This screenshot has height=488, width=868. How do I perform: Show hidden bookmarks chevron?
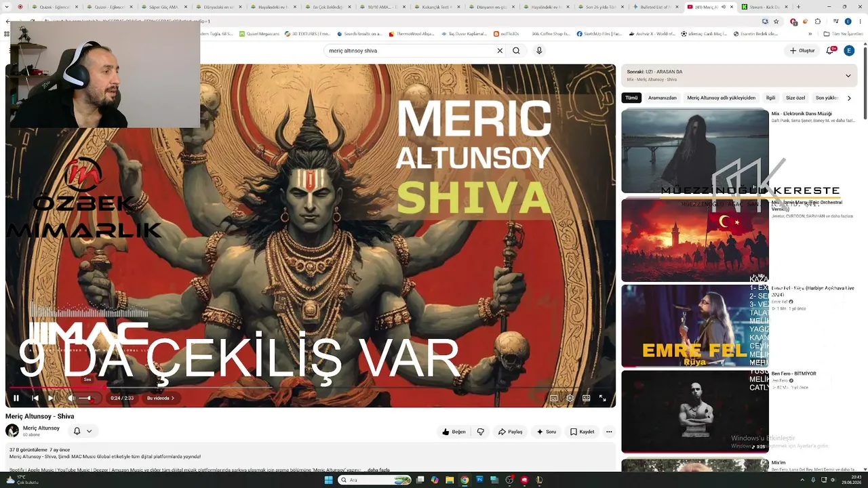tap(810, 33)
